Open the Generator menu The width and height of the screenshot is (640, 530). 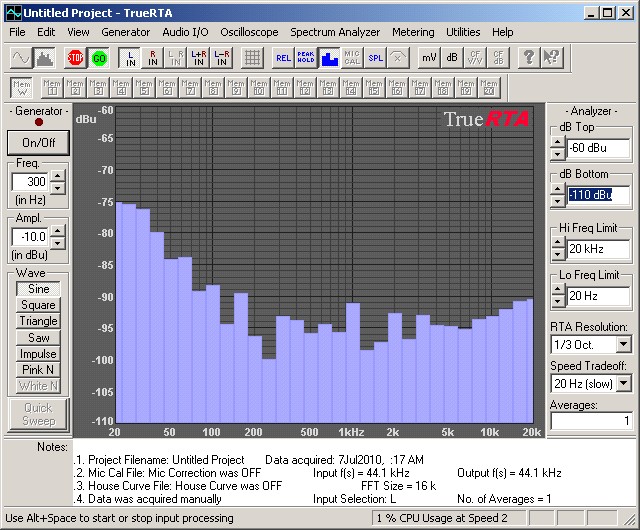[x=126, y=32]
